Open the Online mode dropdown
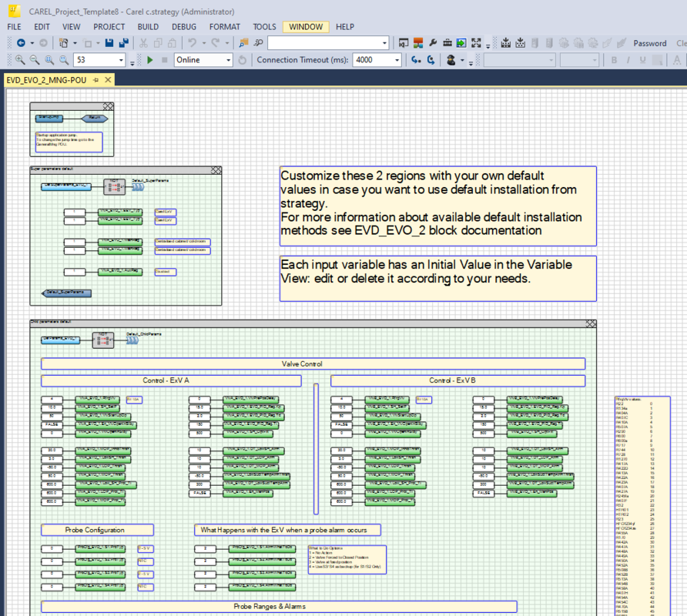Screen dimensions: 687x616 [x=228, y=60]
